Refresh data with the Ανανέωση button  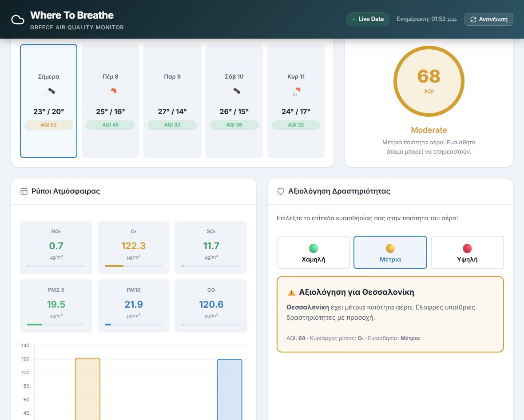click(x=488, y=20)
